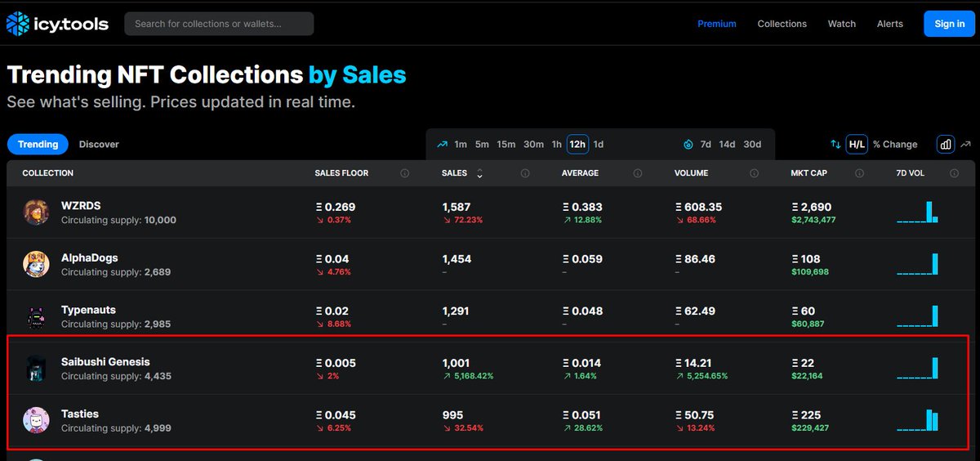
Task: Select the 30m time range
Action: click(533, 145)
